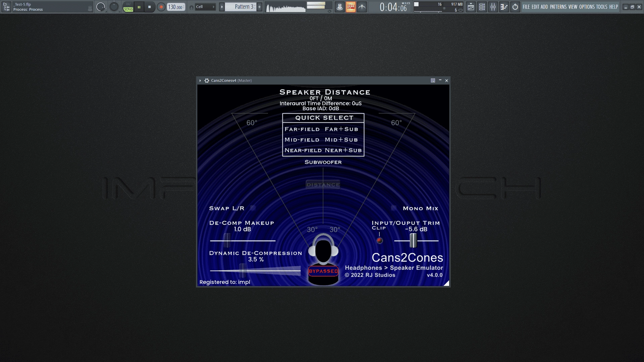This screenshot has width=644, height=362.
Task: Click the "3.5 %" de-compression value
Action: click(x=256, y=259)
